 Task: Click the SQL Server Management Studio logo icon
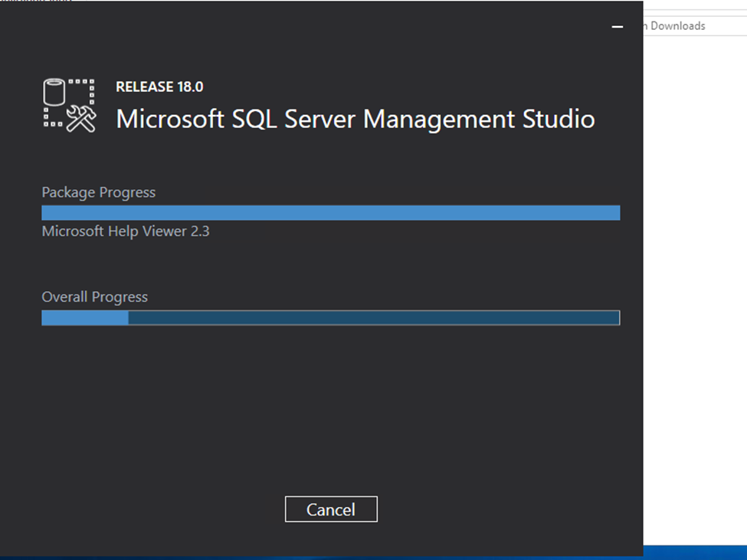[x=70, y=105]
